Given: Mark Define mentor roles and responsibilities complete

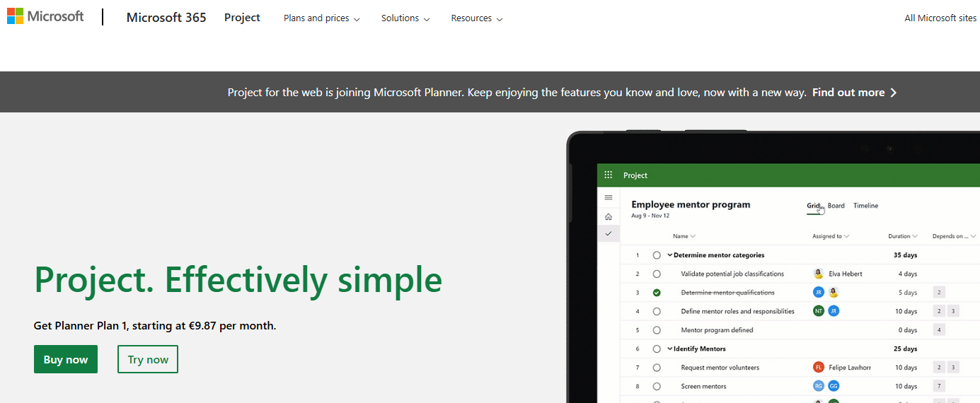Looking at the screenshot, I should 657,311.
